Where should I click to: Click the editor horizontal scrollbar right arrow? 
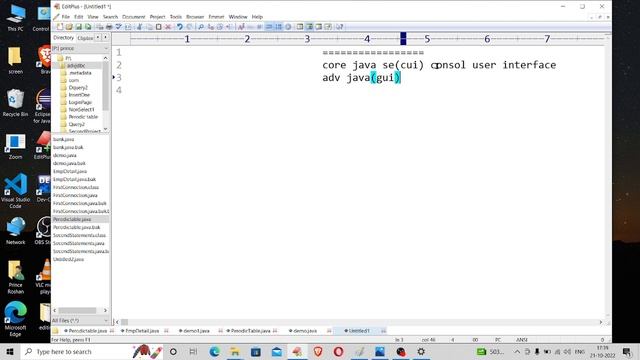[x=600, y=322]
